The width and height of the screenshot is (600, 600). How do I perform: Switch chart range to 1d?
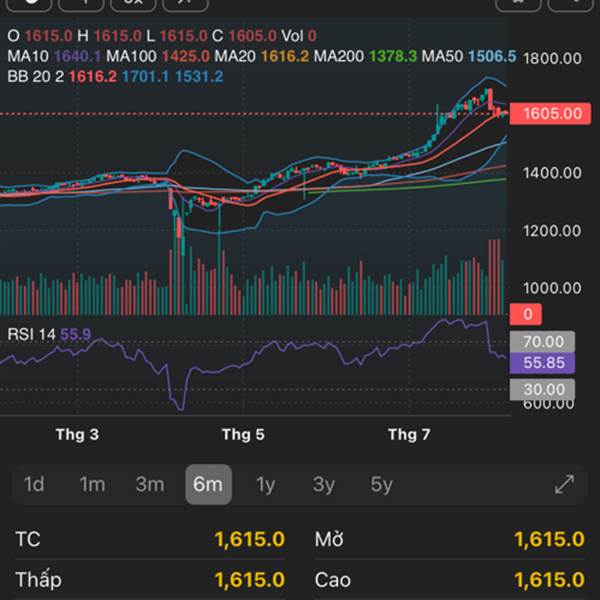coord(34,484)
